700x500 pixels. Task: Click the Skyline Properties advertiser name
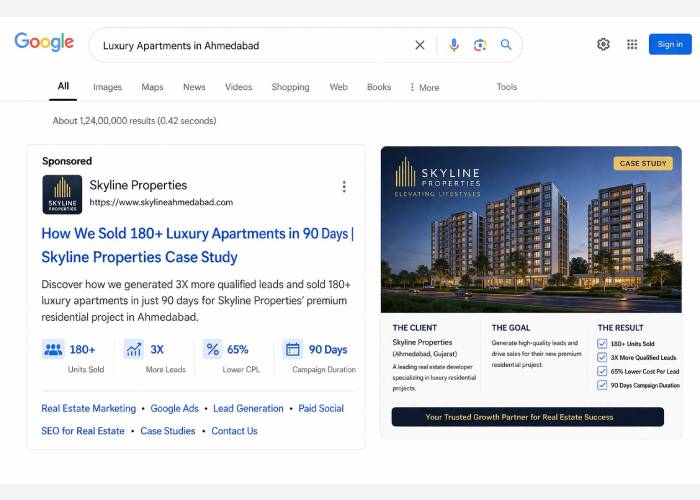(138, 185)
